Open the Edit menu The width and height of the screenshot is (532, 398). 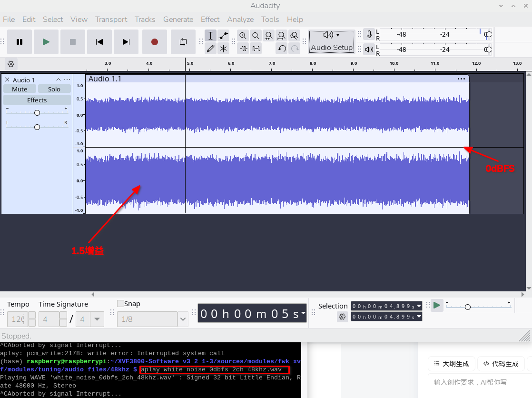pos(29,20)
